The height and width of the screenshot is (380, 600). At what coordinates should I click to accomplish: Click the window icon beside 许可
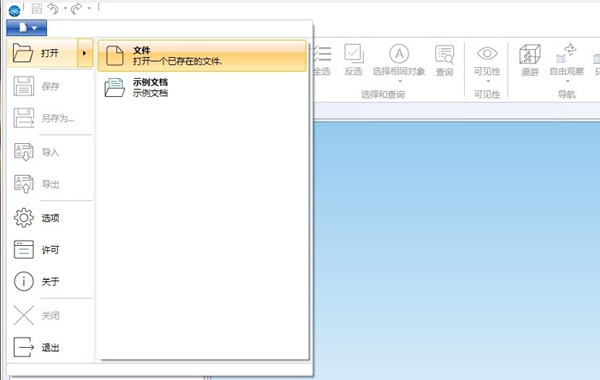tap(24, 250)
